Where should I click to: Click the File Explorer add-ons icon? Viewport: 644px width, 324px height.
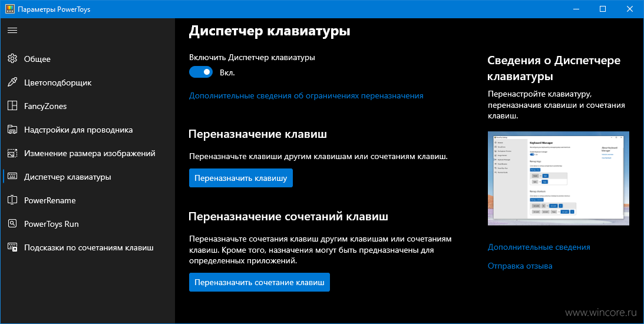(x=12, y=130)
